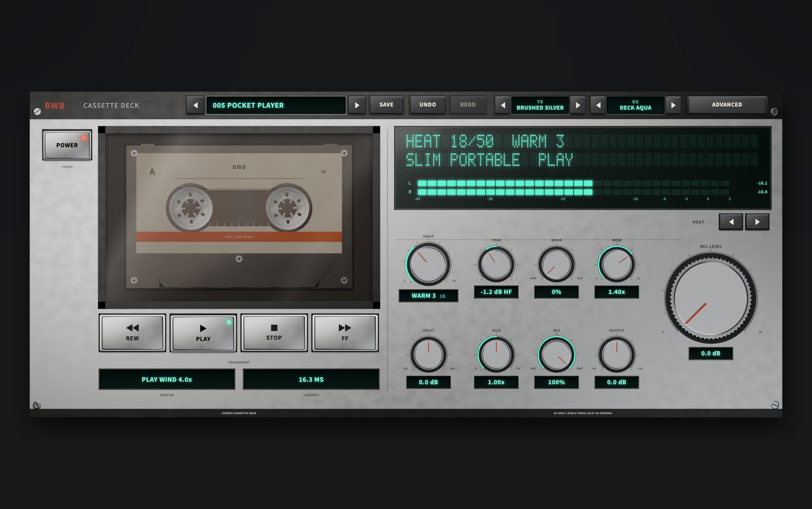Click the HEAT 18/50 WARM 3 display text
812x509 pixels.
pos(485,142)
